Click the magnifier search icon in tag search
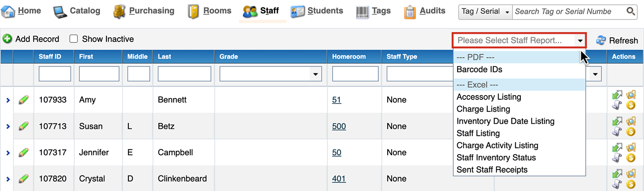Screen dimensions: 644x191 tap(631, 12)
